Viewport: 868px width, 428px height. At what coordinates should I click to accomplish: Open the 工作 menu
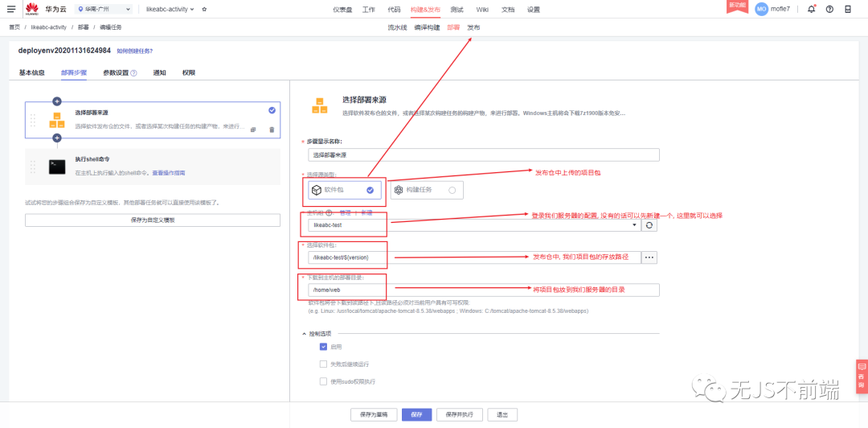pos(368,10)
